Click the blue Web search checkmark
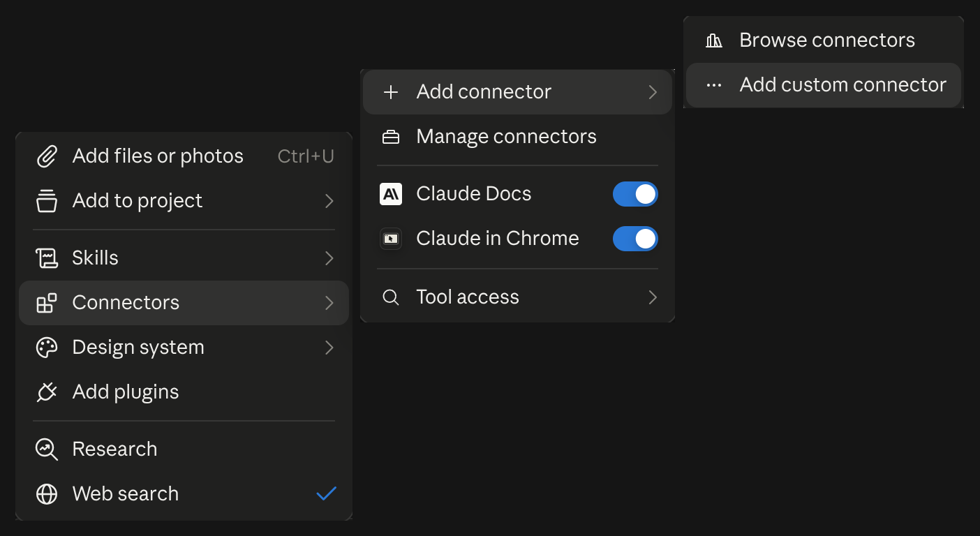The image size is (980, 536). (326, 494)
